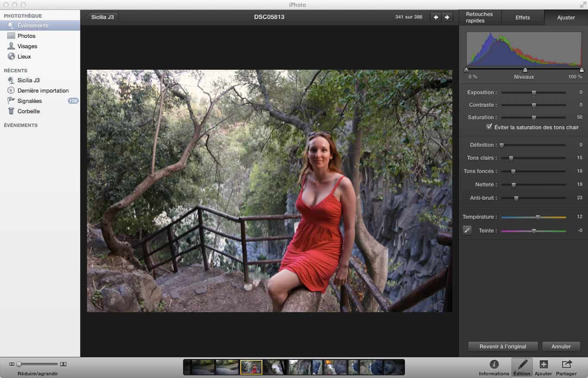This screenshot has width=588, height=378.
Task: Click the Température slider track
Action: (533, 217)
